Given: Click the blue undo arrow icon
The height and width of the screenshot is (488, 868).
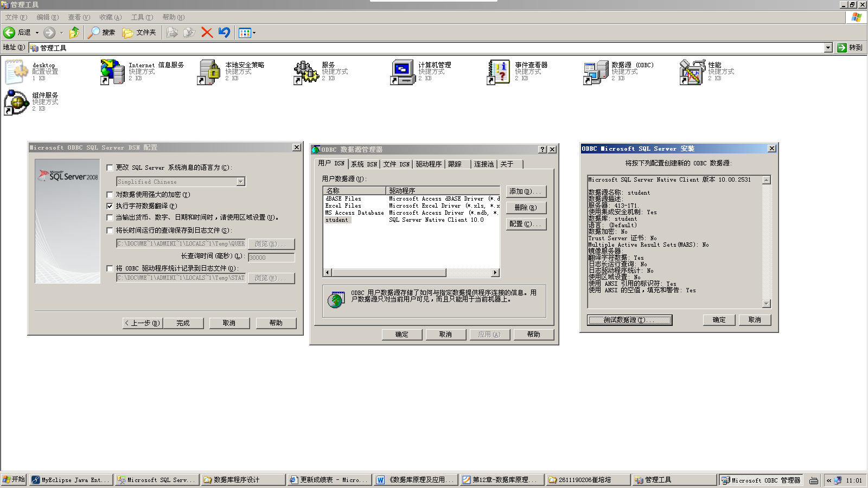Looking at the screenshot, I should [x=224, y=33].
